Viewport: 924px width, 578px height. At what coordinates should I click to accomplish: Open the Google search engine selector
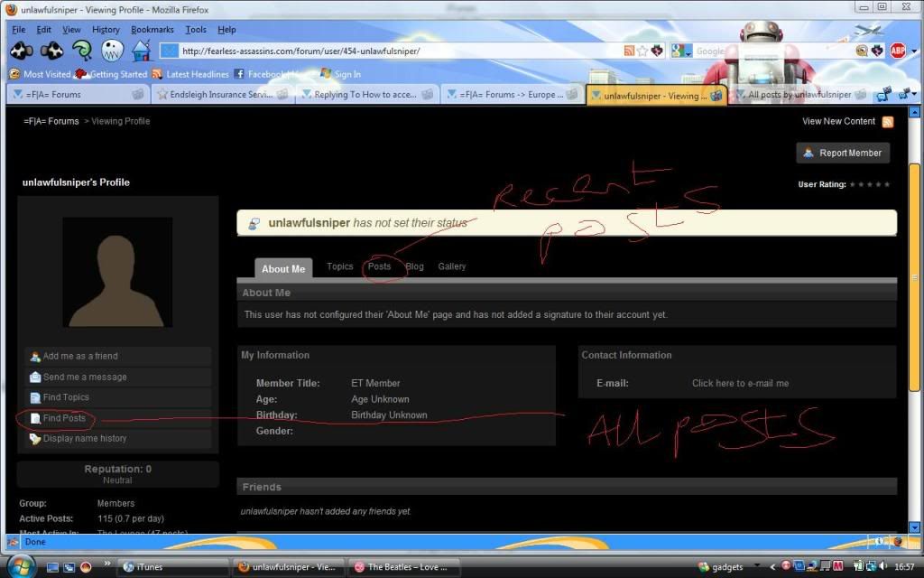(x=680, y=51)
